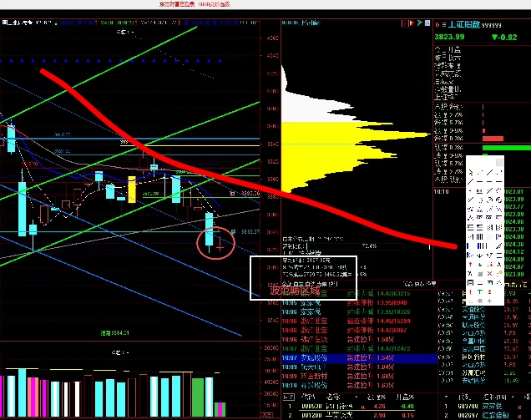The height and width of the screenshot is (420, 531).
Task: Click the save icon in drawing palette
Action: pyautogui.click(x=470, y=283)
